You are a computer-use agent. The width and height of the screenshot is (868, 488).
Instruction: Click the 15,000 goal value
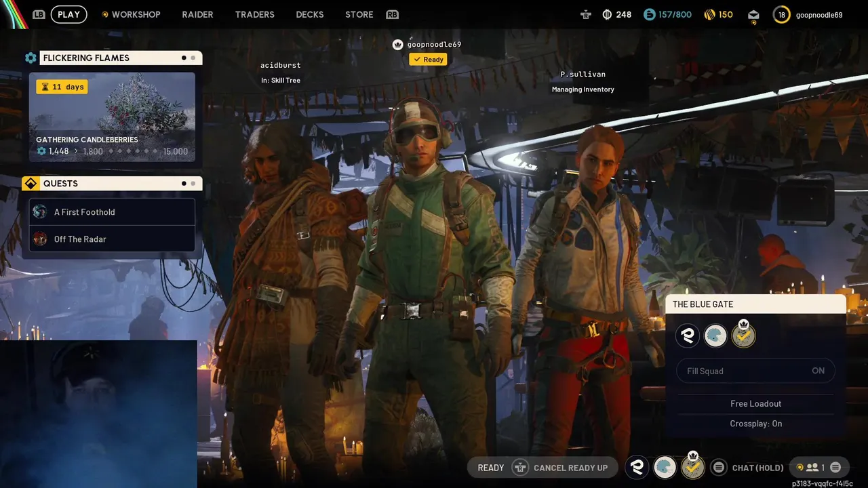pyautogui.click(x=176, y=151)
